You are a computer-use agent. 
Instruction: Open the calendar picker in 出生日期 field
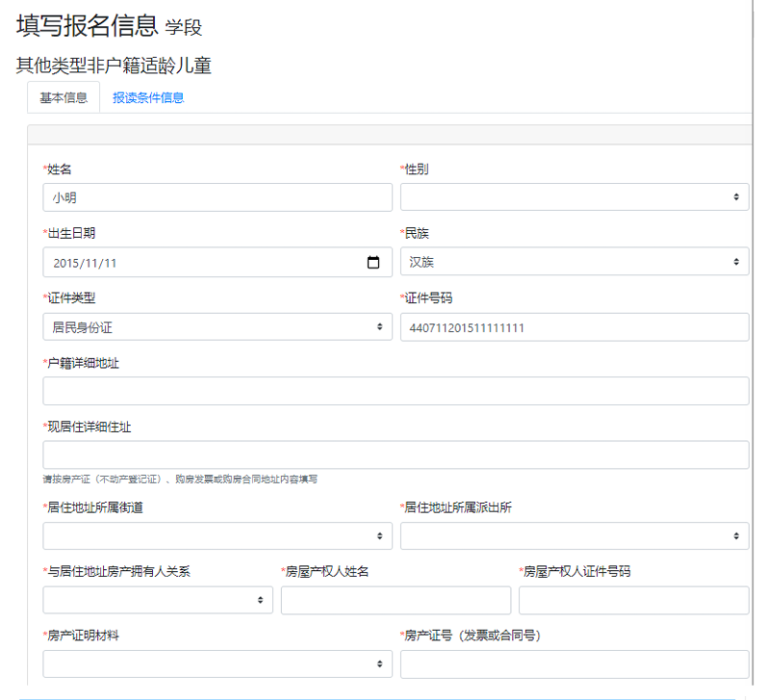point(373,263)
